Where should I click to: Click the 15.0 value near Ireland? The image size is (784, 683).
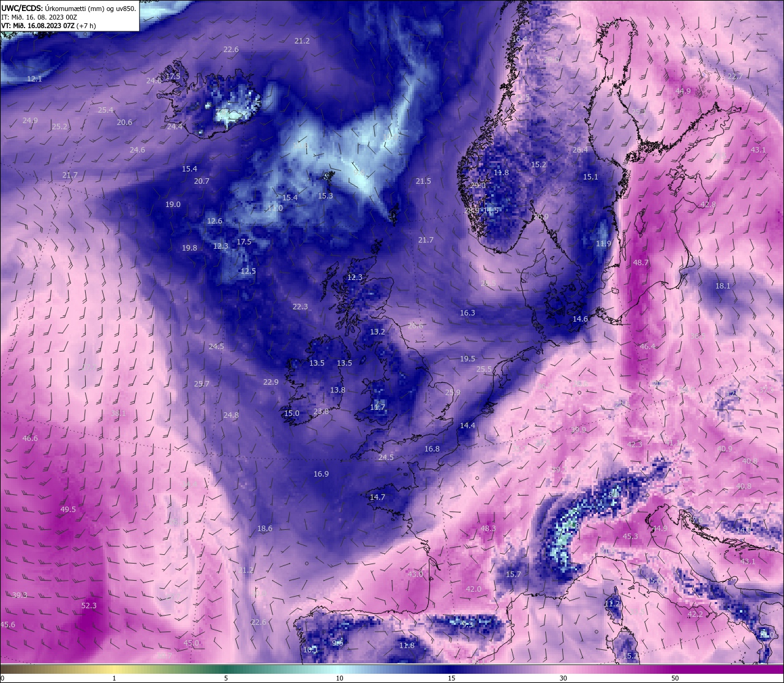(292, 413)
